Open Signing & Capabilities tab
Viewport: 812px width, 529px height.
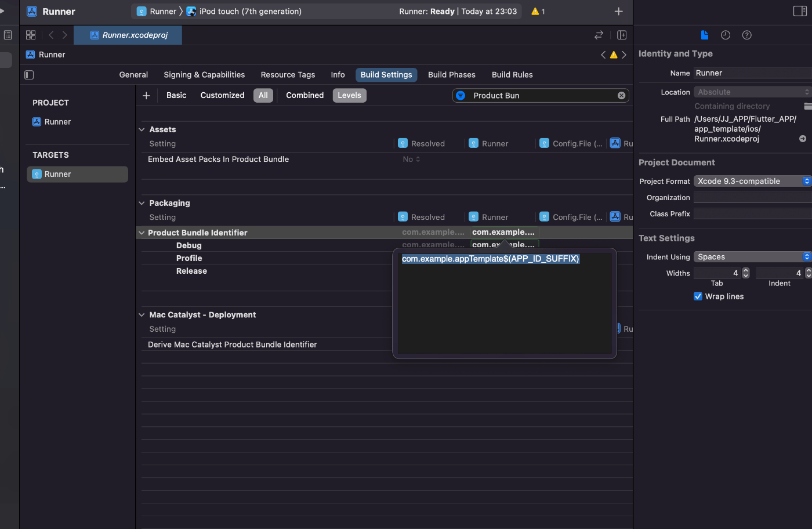(204, 75)
